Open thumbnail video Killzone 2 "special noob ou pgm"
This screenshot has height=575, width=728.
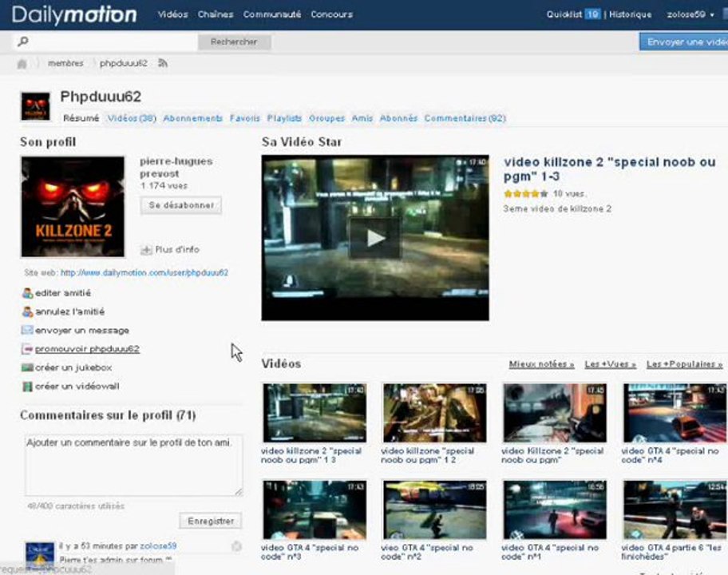tap(555, 413)
